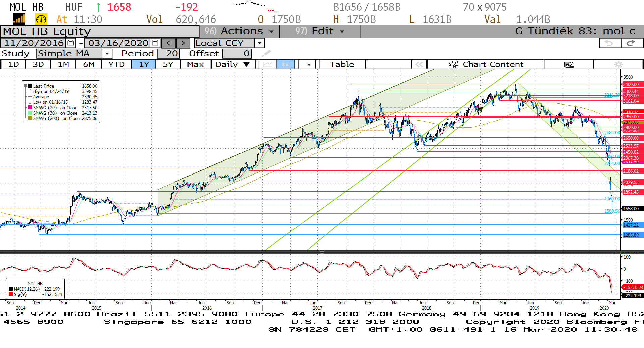Image resolution: width=644 pixels, height=348 pixels.
Task: Open the Actions menu
Action: (x=239, y=31)
